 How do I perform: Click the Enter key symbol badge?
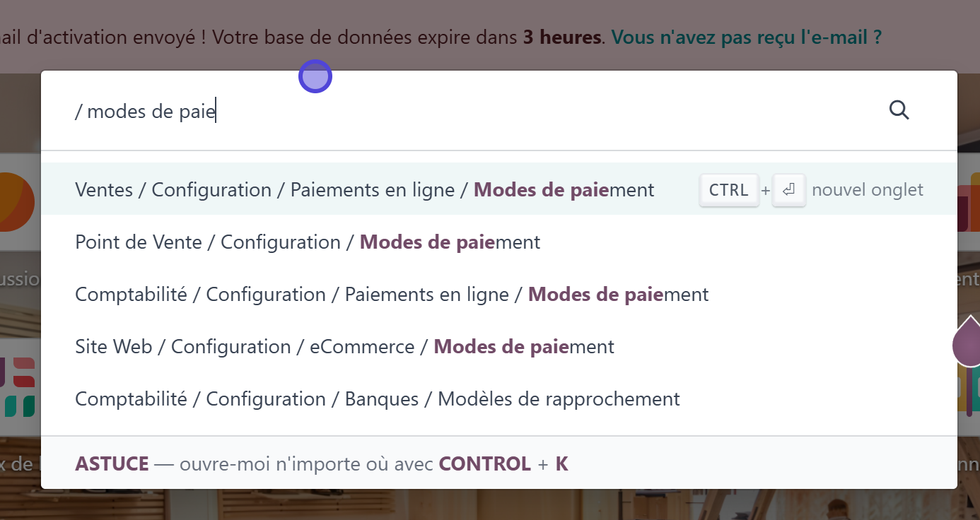(789, 190)
